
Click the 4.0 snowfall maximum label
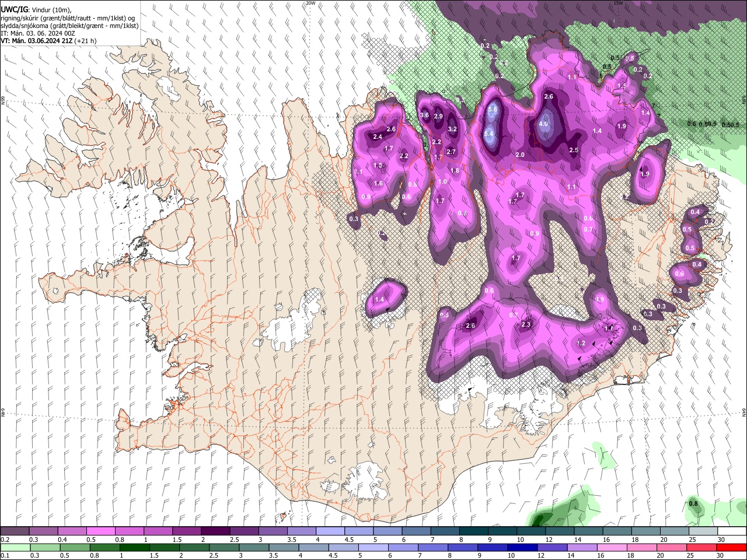(x=543, y=124)
